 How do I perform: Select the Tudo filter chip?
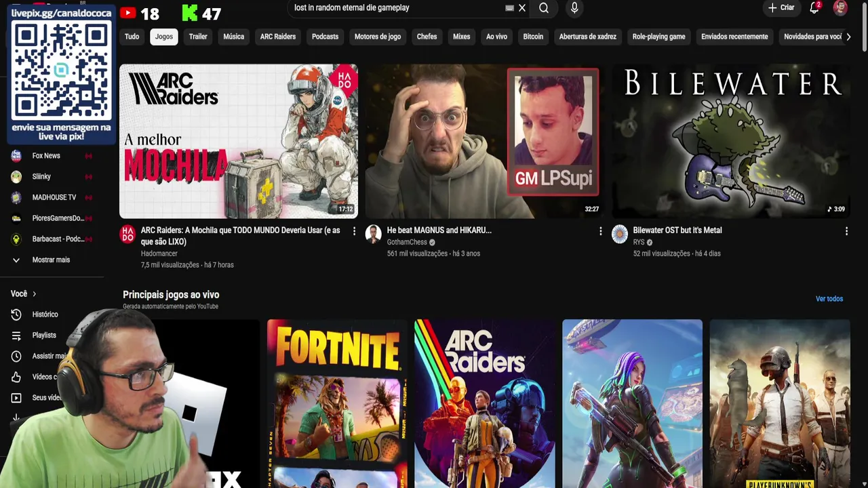132,37
